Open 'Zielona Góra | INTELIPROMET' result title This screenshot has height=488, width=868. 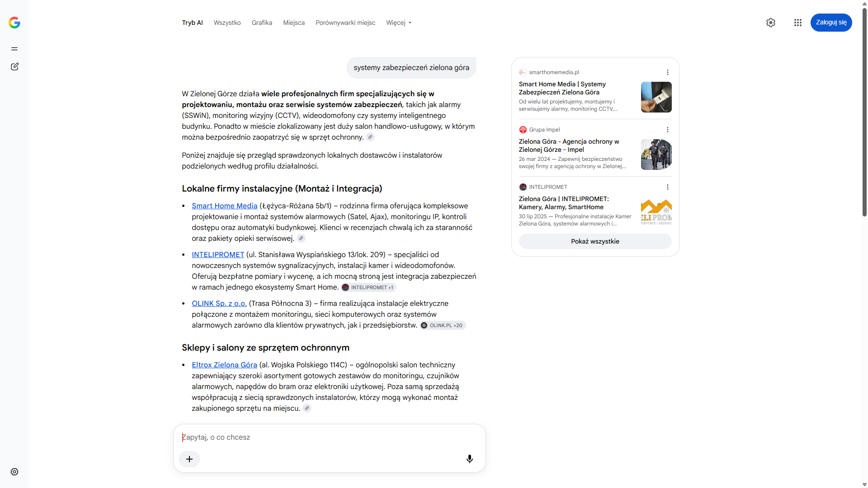coord(564,203)
